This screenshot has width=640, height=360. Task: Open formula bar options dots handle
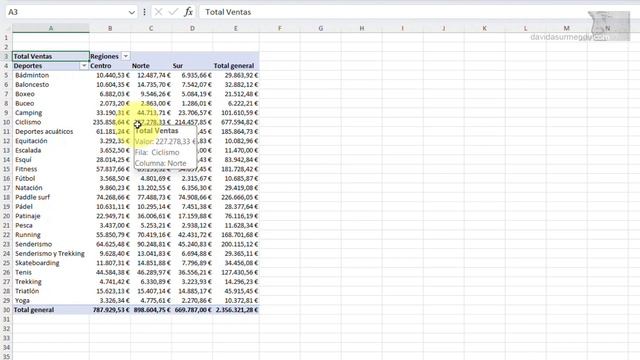[x=144, y=12]
